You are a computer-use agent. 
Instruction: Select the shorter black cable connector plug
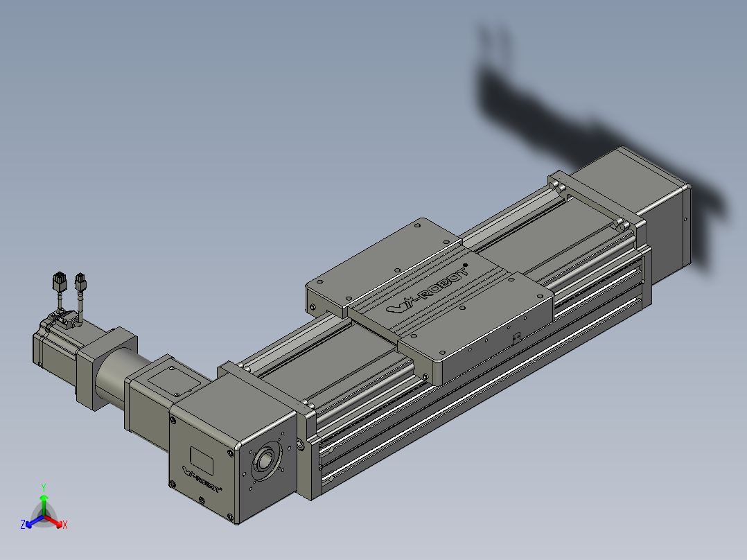pos(80,281)
